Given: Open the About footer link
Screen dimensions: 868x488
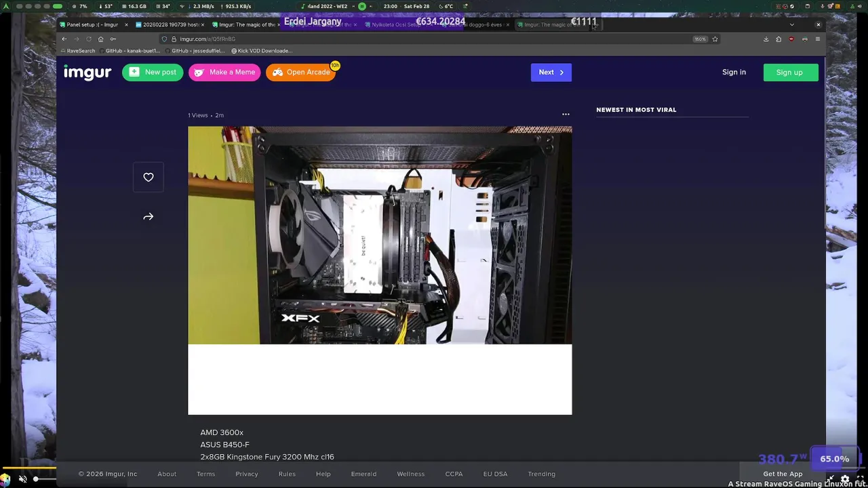Looking at the screenshot, I should tap(167, 474).
